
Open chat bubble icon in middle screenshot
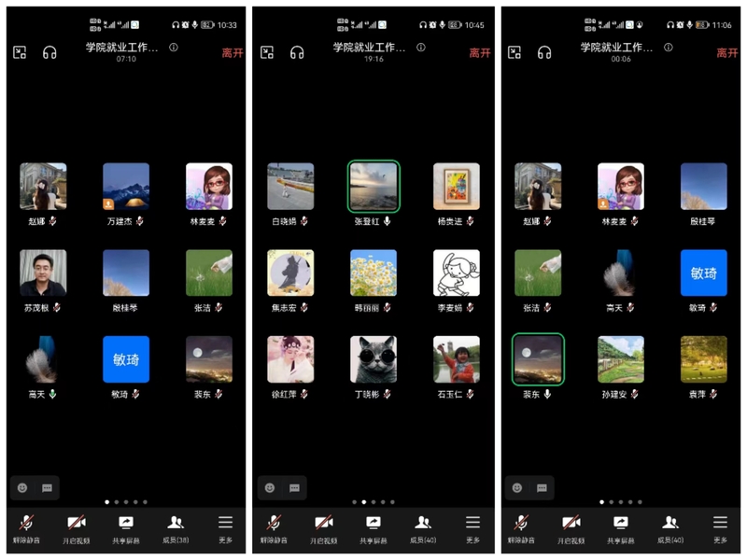point(294,487)
